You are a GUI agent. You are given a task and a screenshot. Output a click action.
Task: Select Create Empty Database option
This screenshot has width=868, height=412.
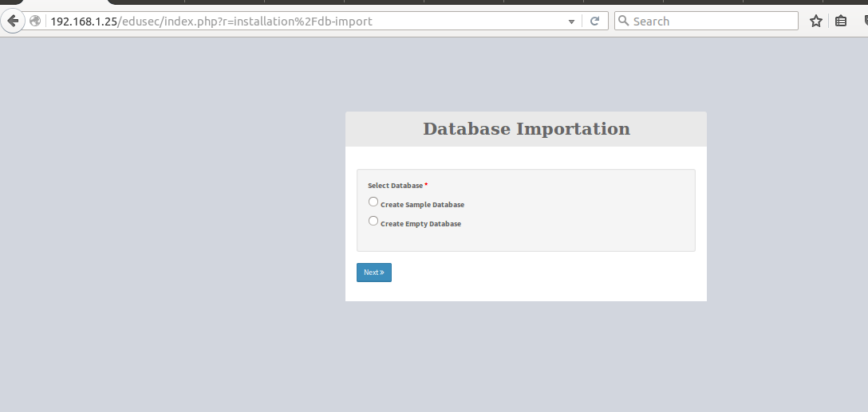[373, 222]
